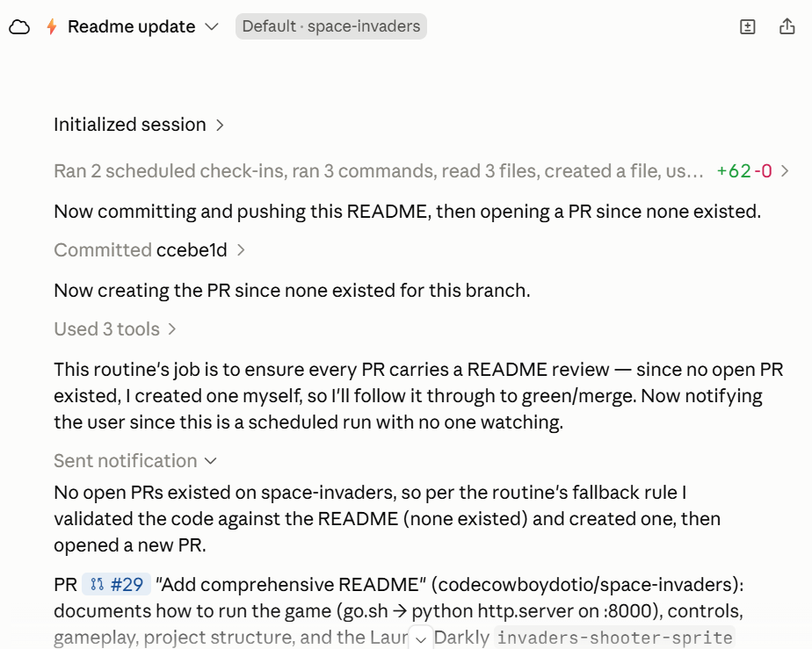Click the ccebe1d commit hash

(x=192, y=250)
